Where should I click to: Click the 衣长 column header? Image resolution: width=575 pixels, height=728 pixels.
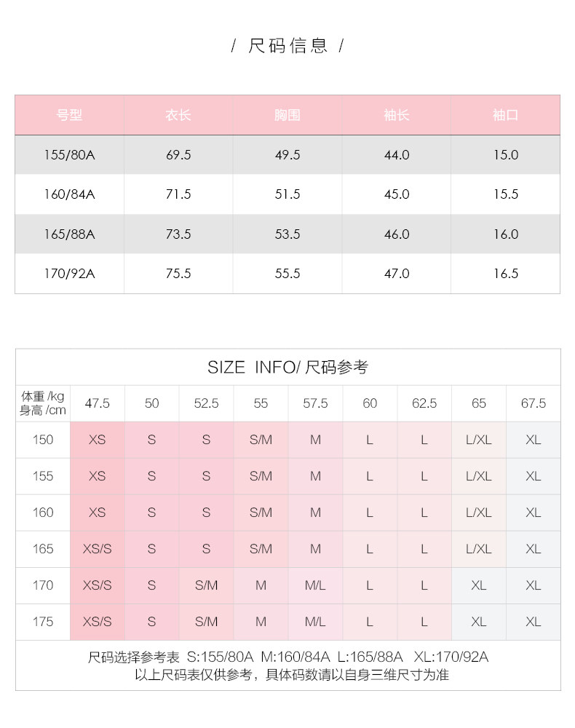[x=178, y=115]
